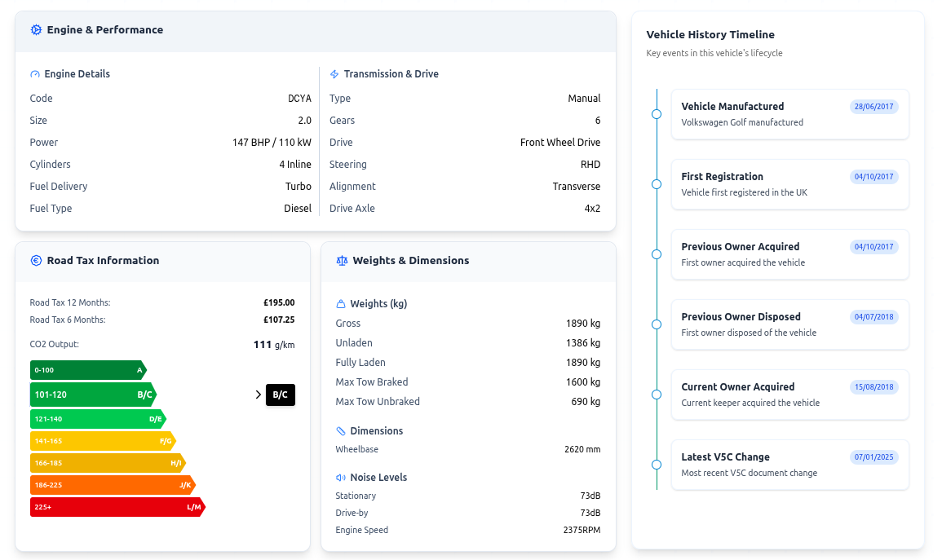Select the 121-140 band D/E CO2 bar
The image size is (942, 560).
tap(98, 419)
